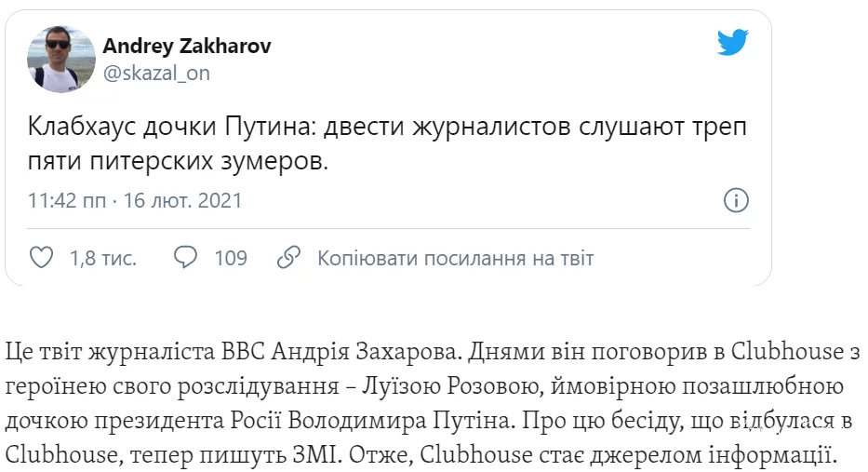Click the 1,8 тис. likes count
The width and height of the screenshot is (868, 472).
[102, 258]
